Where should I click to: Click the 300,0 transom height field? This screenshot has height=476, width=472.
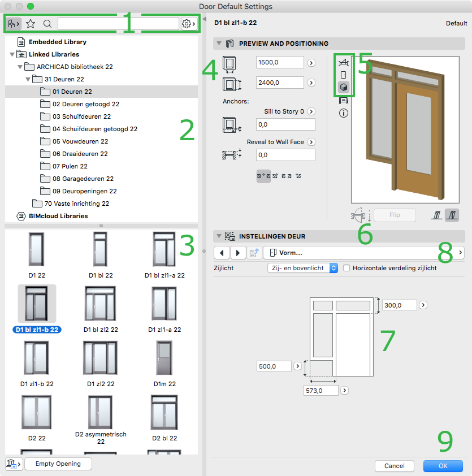point(400,305)
